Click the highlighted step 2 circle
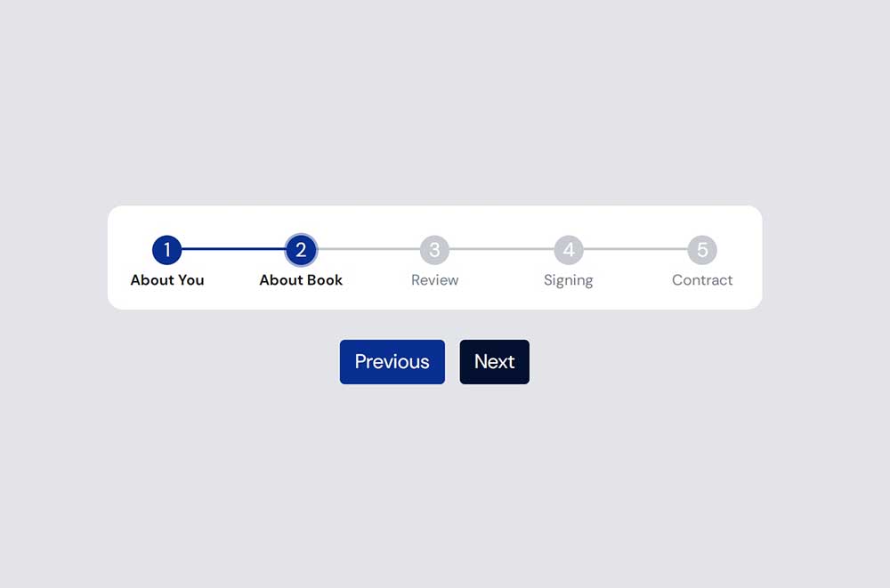The image size is (890, 588). [301, 250]
